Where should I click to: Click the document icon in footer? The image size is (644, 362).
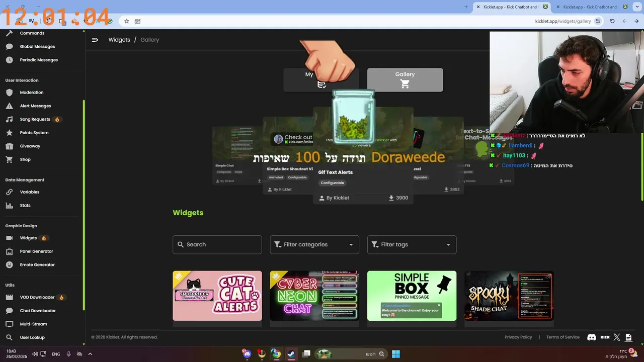click(x=629, y=337)
